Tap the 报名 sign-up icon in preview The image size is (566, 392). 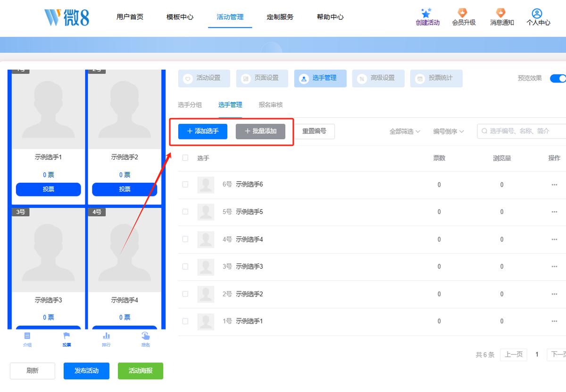(145, 336)
